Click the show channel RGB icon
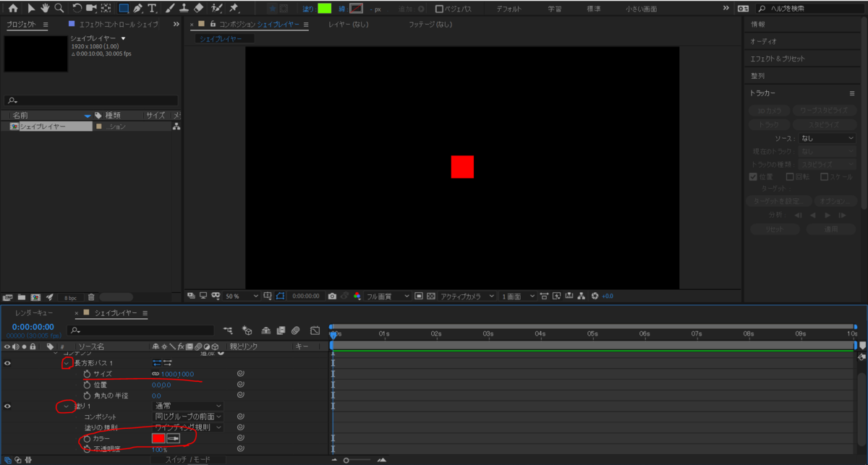 pyautogui.click(x=357, y=296)
